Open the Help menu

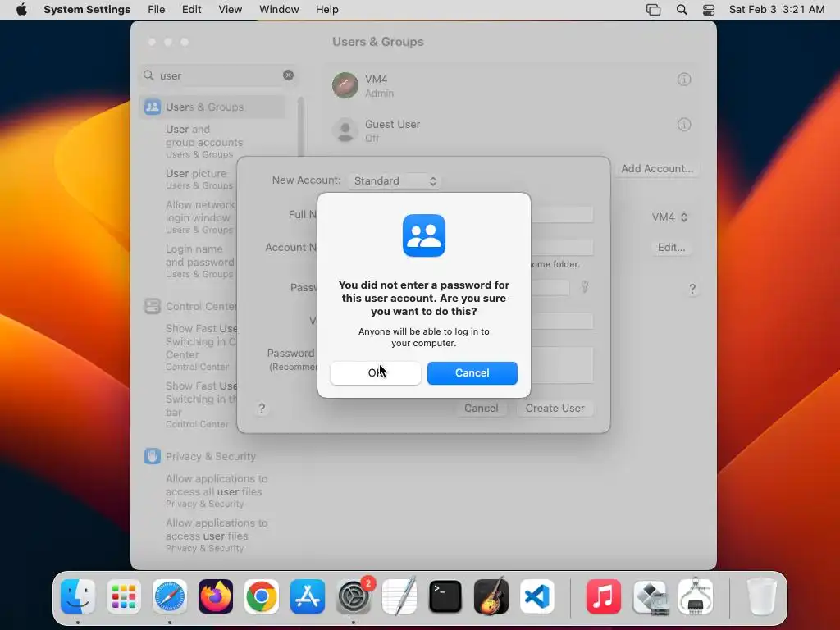tap(326, 10)
